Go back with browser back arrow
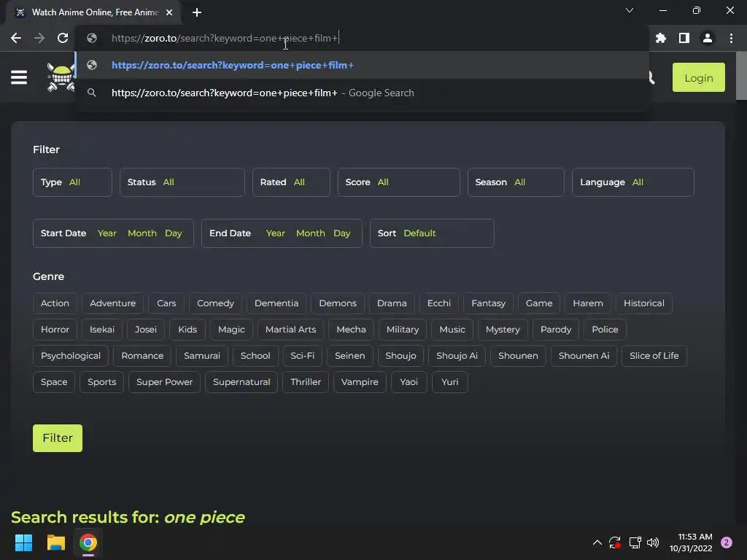747x560 pixels. pyautogui.click(x=16, y=38)
